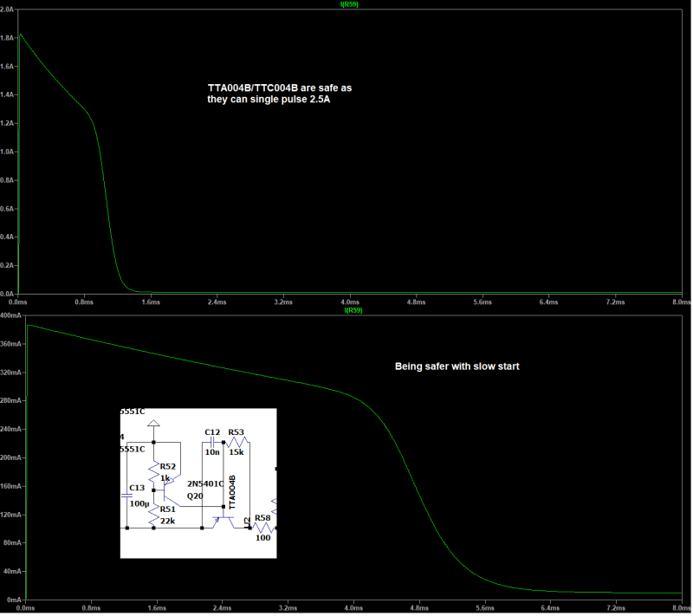Click the 5.6ms time label under the top plot
Image resolution: width=693 pixels, height=616 pixels.
pos(483,302)
